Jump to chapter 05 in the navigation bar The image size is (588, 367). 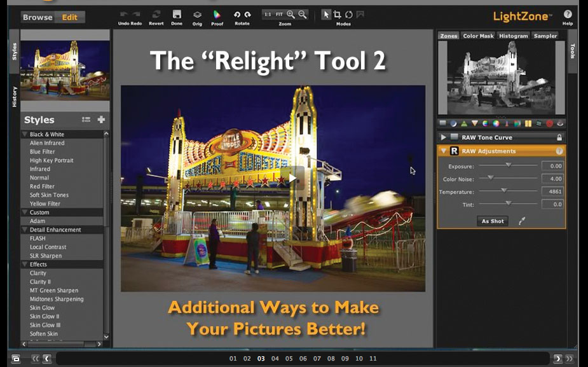[289, 359]
